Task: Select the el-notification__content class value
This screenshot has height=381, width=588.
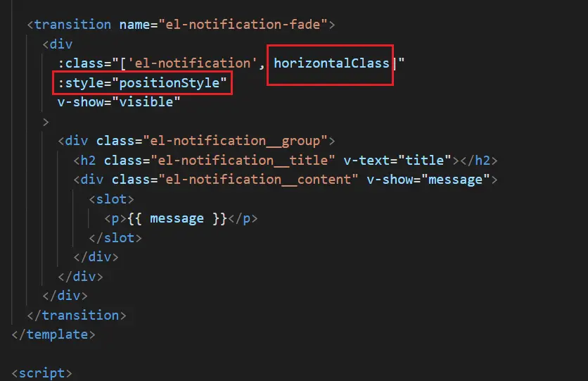Action: 258,180
